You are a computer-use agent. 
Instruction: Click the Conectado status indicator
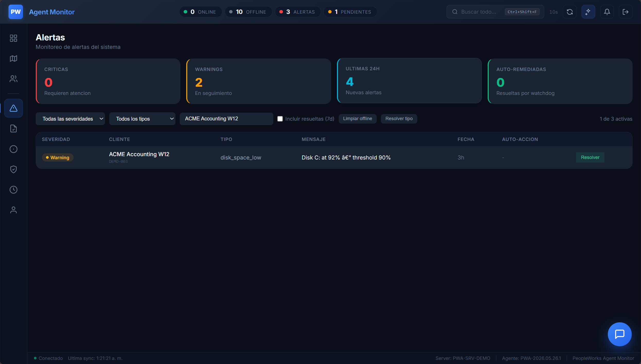click(x=48, y=358)
